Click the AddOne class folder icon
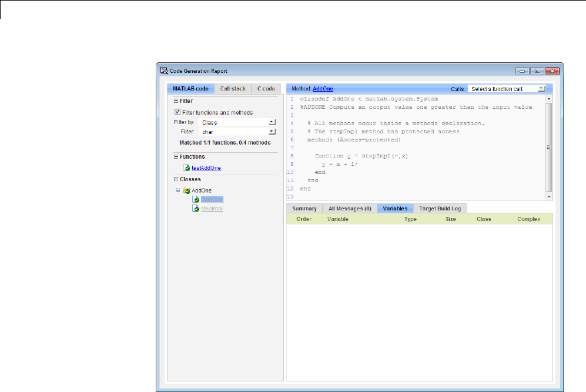 coord(186,190)
